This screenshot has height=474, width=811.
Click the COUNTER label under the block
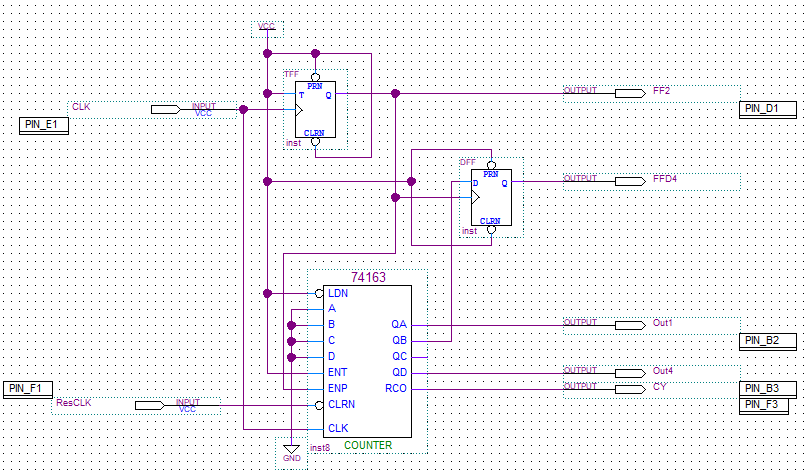[368, 445]
